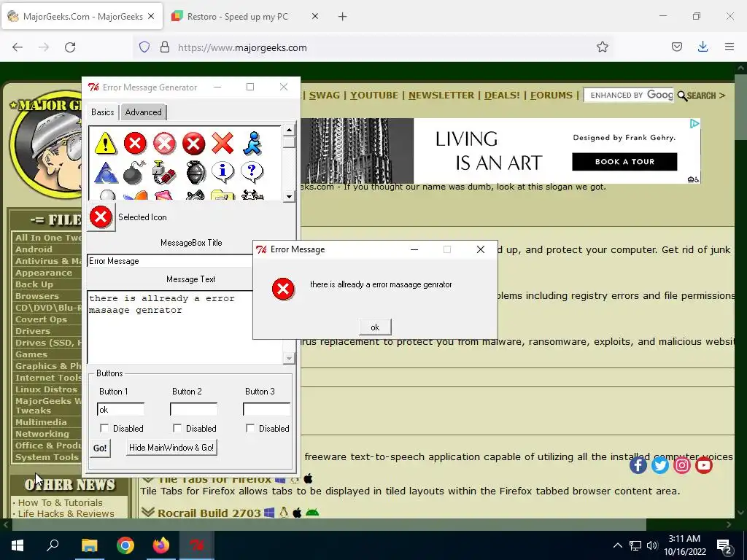Open MajorGeeks YouTube social icon
The height and width of the screenshot is (560, 747).
pyautogui.click(x=704, y=464)
